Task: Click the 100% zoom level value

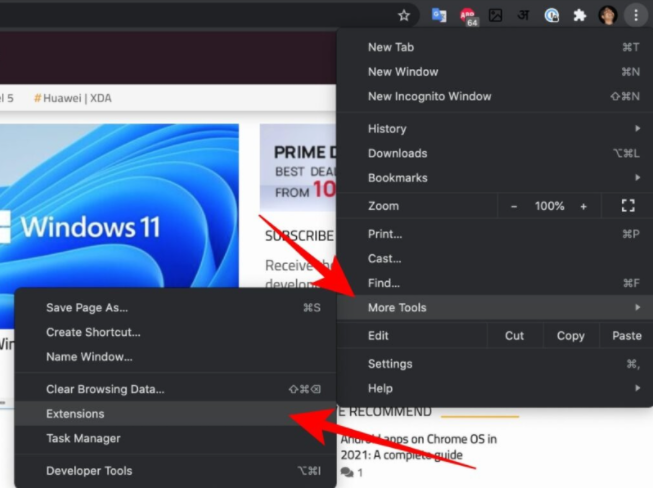Action: click(549, 206)
